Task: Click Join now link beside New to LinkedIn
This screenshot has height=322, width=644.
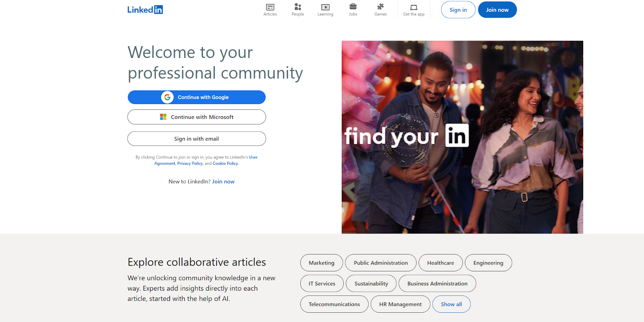Action: coord(223,182)
